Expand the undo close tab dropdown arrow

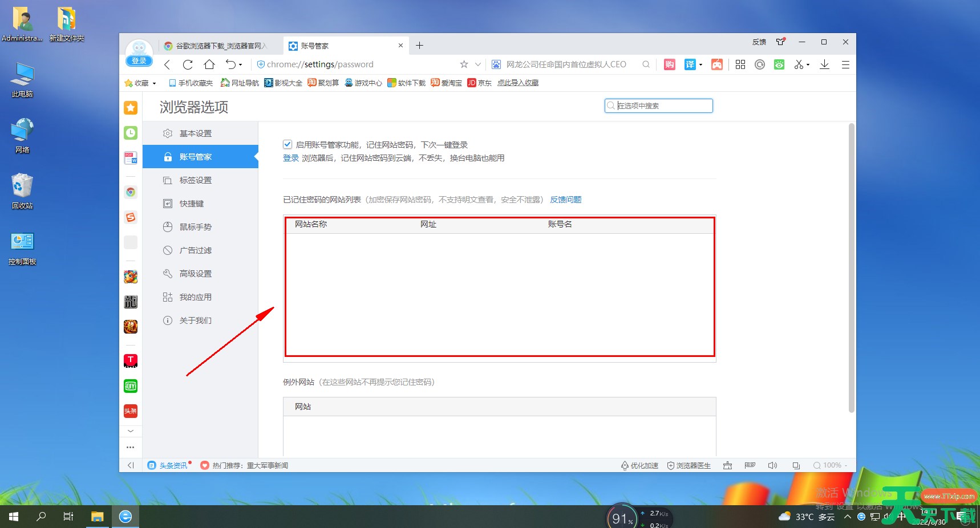(241, 65)
